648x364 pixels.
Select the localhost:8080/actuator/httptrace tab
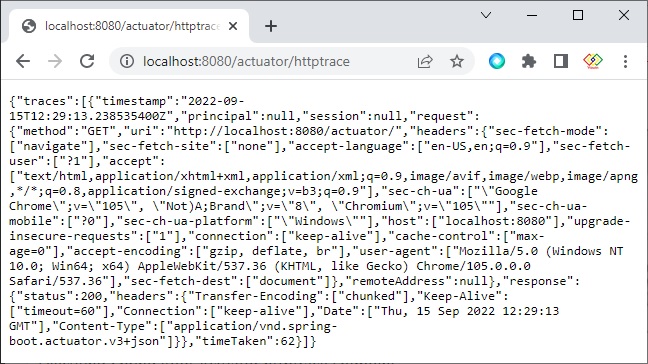tap(129, 26)
